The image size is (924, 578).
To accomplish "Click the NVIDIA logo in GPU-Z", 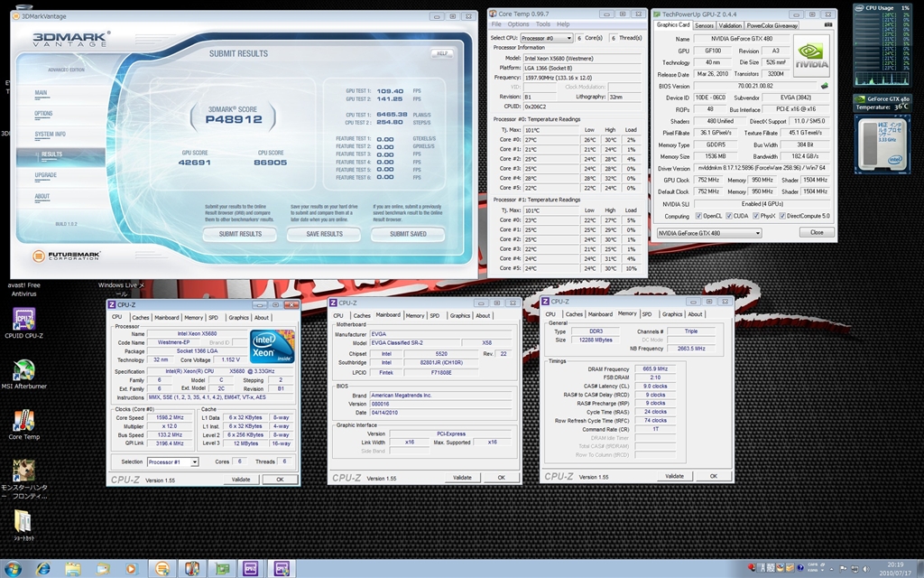I will pyautogui.click(x=811, y=57).
